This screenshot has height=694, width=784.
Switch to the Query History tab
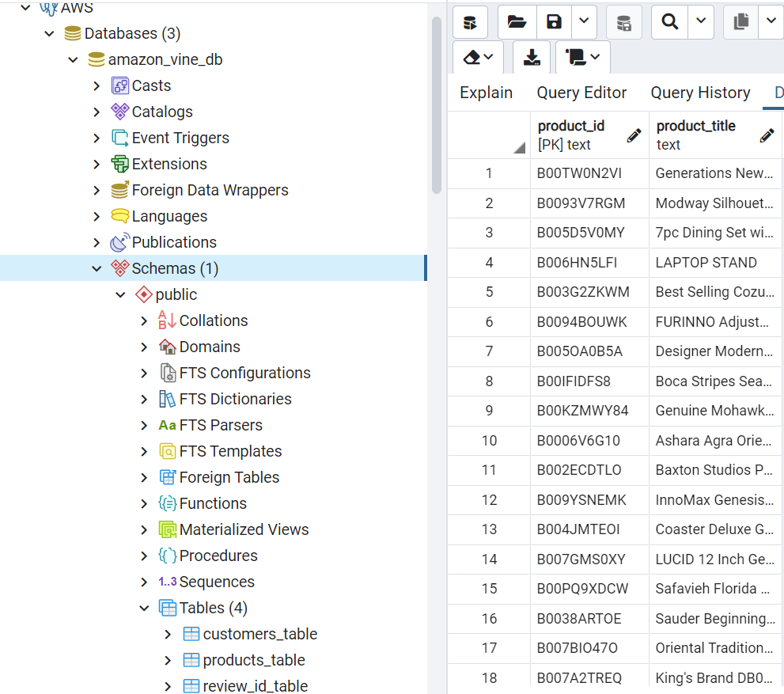point(699,93)
